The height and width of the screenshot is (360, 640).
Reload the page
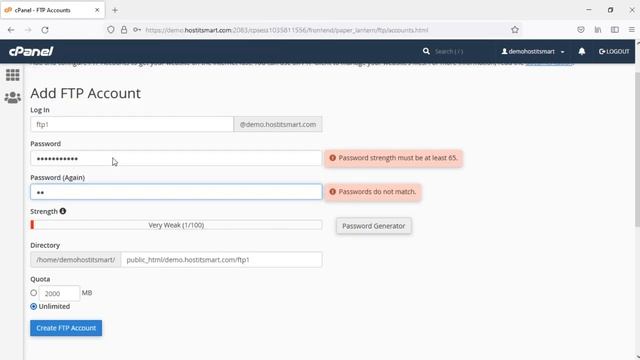pyautogui.click(x=45, y=30)
